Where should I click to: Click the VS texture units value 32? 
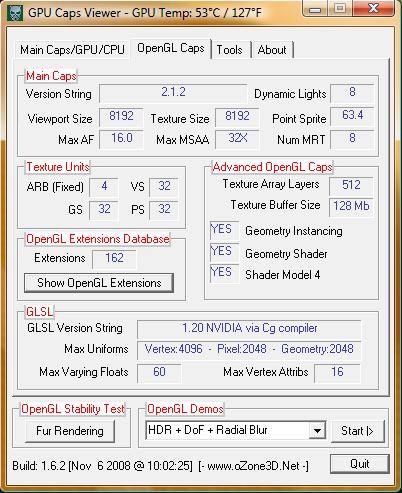point(164,187)
